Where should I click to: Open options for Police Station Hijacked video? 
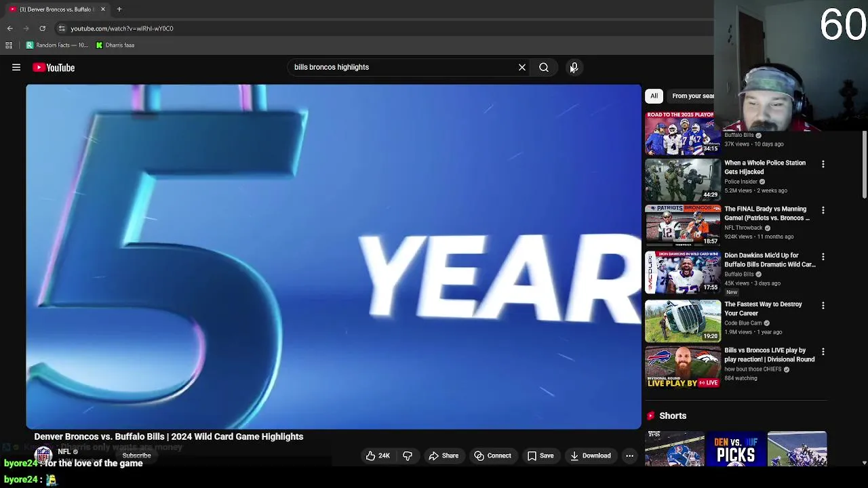point(823,164)
